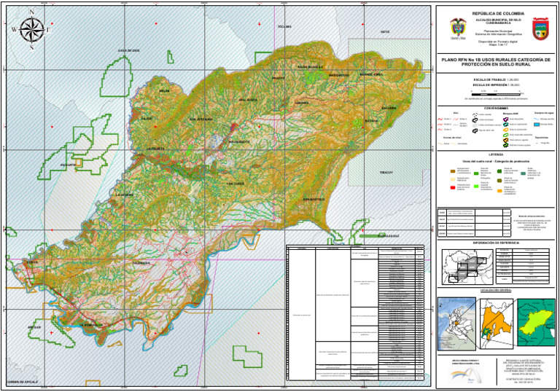Image resolution: width=560 pixels, height=392 pixels.
Task: Click the 'CONVENCIONES' section heading
Action: (496, 108)
